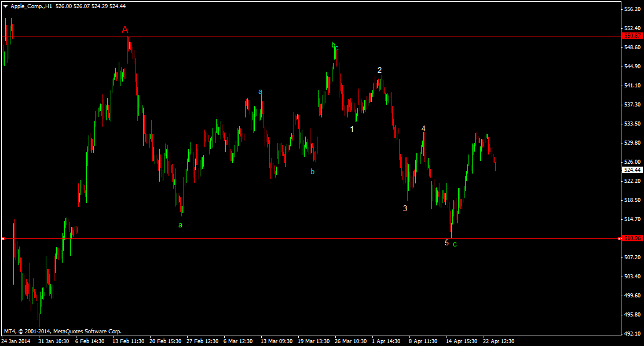
Task: Select the cyan wave label c
Action: click(337, 48)
